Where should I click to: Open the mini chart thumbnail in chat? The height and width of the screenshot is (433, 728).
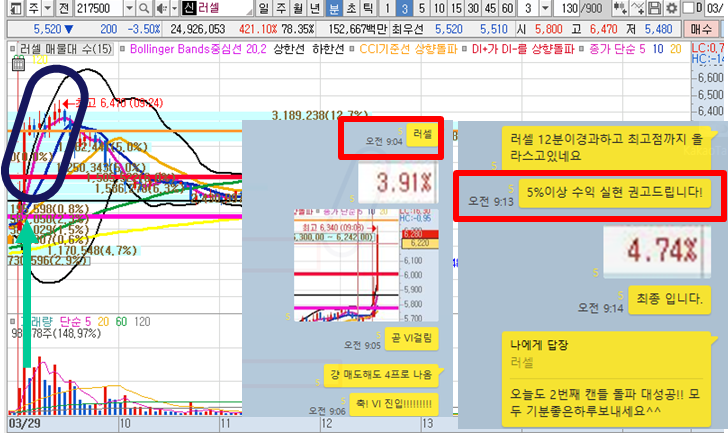[366, 265]
